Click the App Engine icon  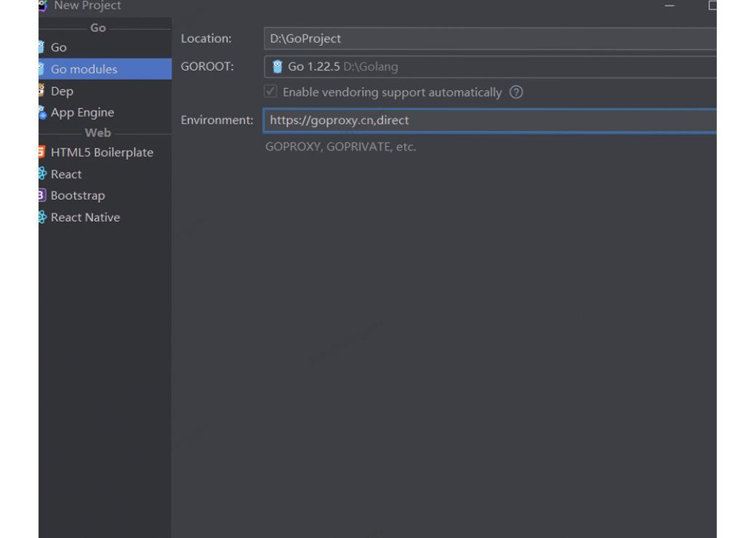(42, 112)
